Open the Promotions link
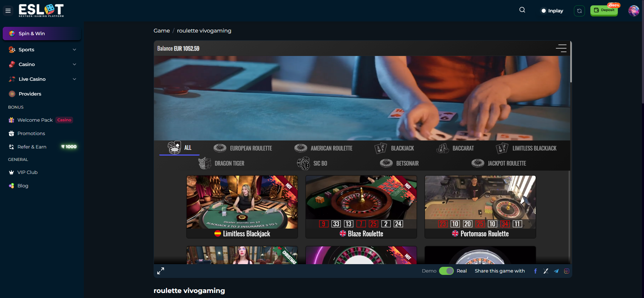This screenshot has width=644, height=298. click(x=31, y=133)
